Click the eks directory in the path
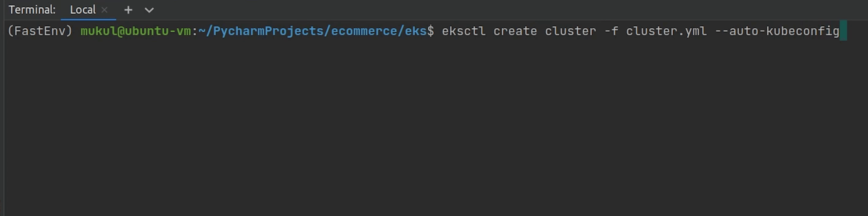Image resolution: width=868 pixels, height=216 pixels. pos(416,31)
